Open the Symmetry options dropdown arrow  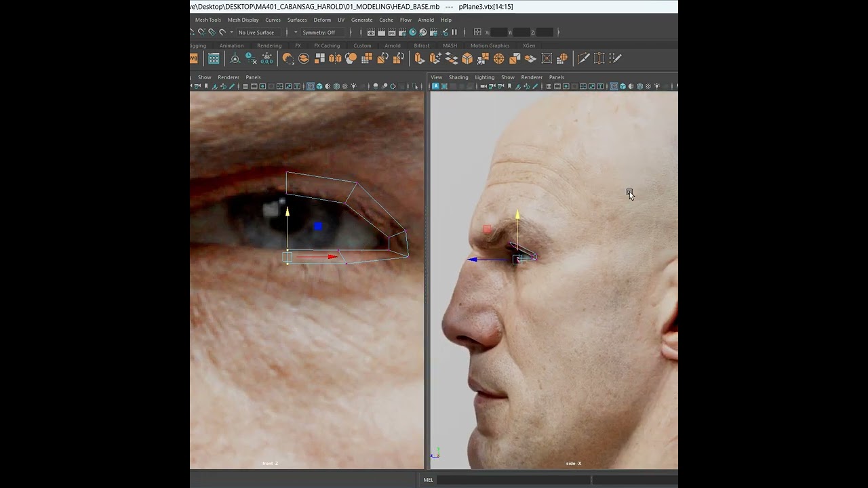296,32
